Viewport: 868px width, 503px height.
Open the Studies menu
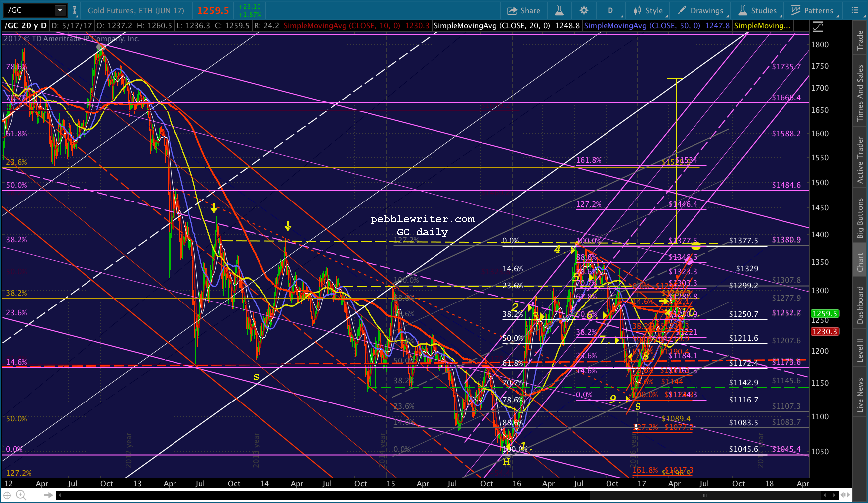[758, 10]
